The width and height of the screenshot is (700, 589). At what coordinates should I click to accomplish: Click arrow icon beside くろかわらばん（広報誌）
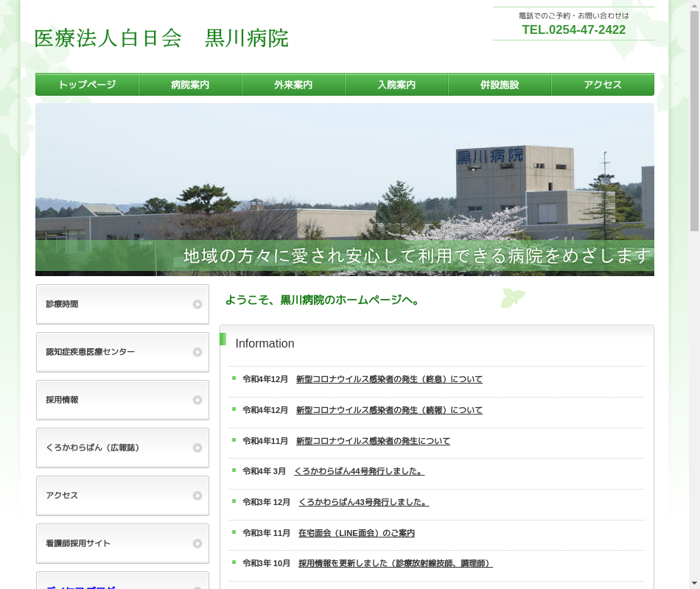click(197, 448)
